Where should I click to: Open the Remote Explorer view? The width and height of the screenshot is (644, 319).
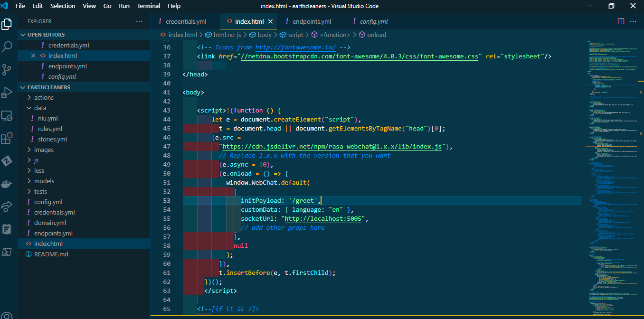pos(7,115)
